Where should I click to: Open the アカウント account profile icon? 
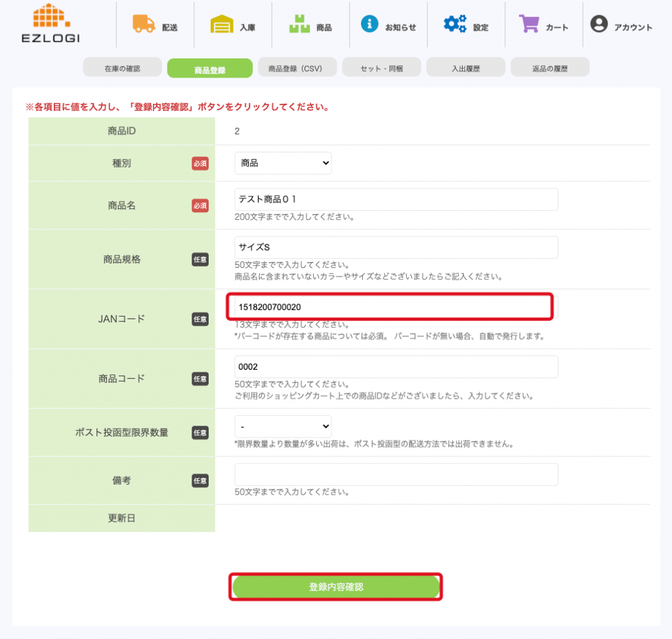click(598, 24)
